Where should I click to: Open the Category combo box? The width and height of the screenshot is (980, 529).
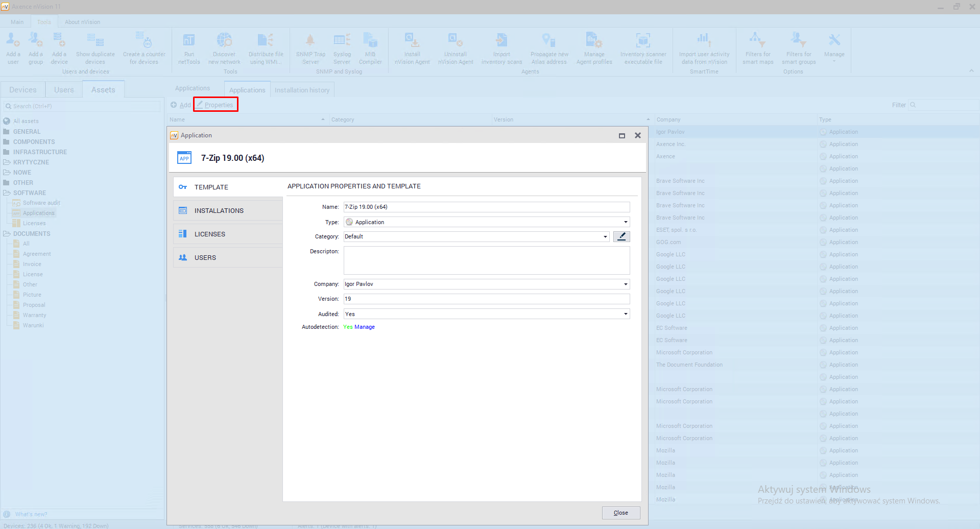pos(605,236)
